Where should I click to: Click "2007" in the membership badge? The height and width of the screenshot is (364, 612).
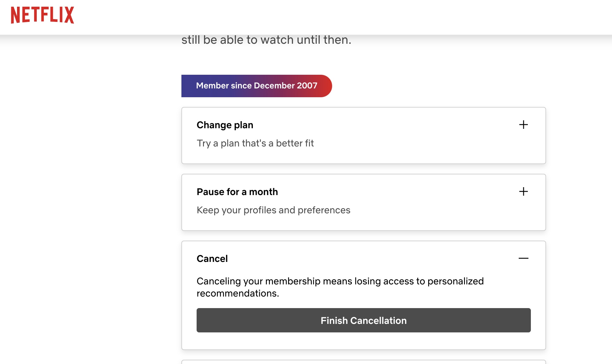(307, 86)
